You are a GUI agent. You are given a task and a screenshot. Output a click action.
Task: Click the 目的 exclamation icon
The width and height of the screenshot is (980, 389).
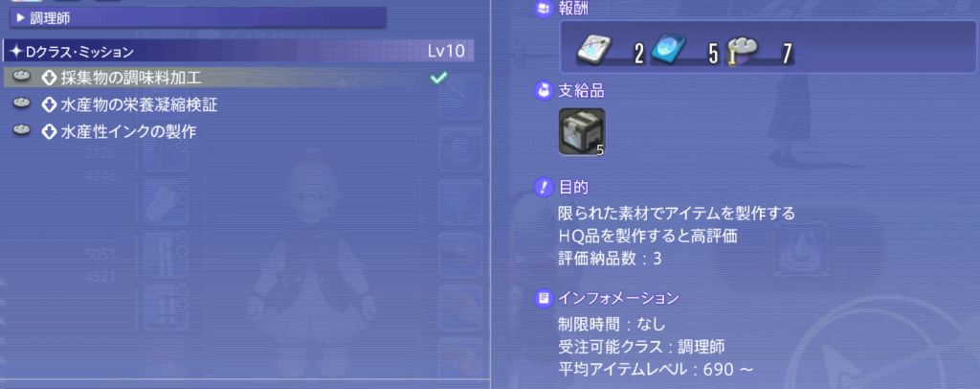(543, 187)
